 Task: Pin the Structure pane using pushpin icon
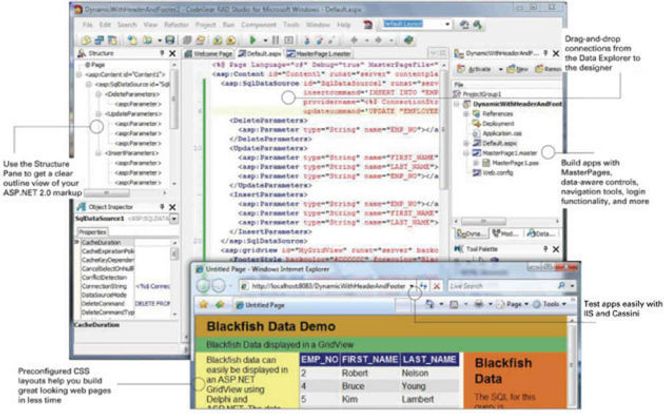tap(162, 53)
